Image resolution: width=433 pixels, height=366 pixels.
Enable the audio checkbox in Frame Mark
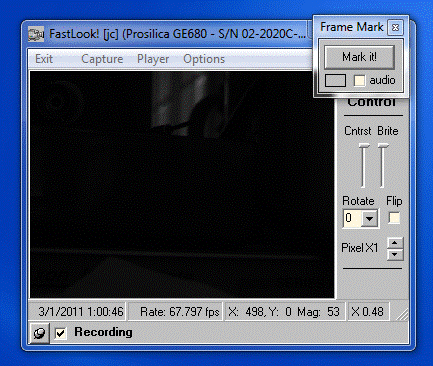[359, 80]
